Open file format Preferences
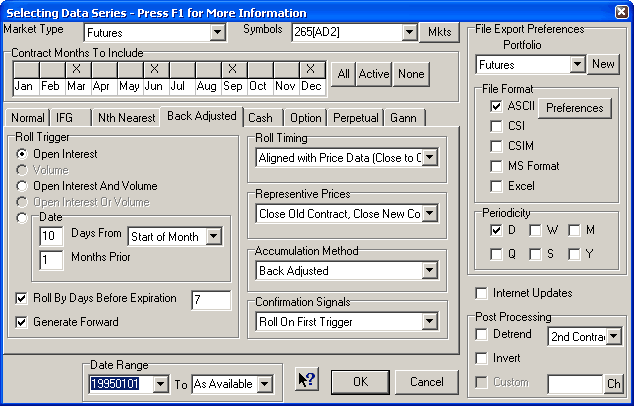 pyautogui.click(x=574, y=108)
